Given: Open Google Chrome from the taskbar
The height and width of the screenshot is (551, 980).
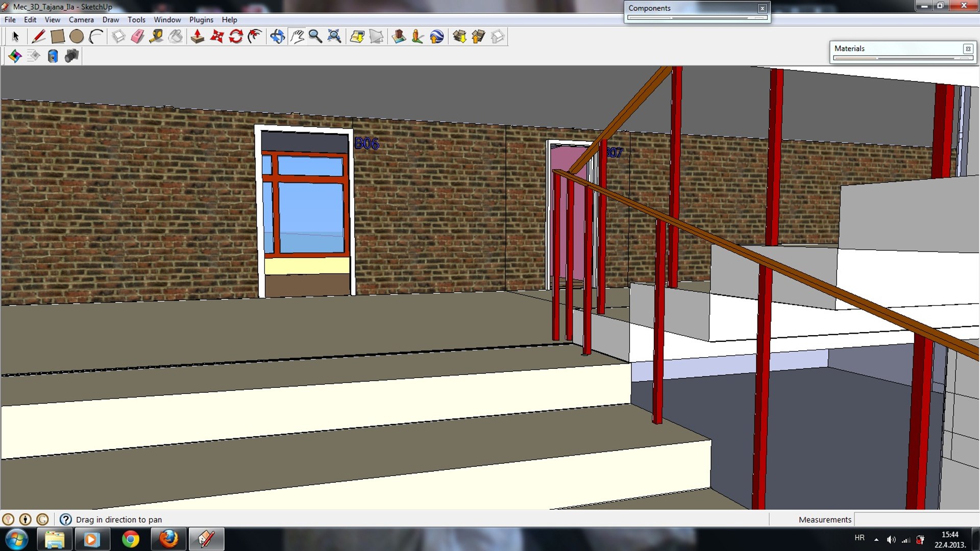Looking at the screenshot, I should click(x=130, y=539).
